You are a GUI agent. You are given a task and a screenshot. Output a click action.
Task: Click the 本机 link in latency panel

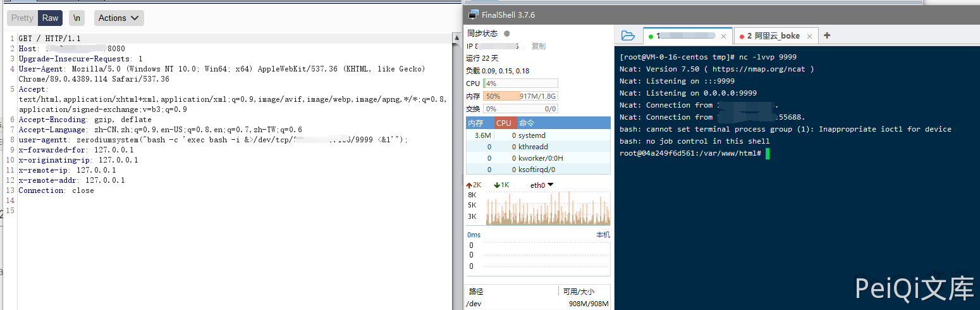pos(603,235)
